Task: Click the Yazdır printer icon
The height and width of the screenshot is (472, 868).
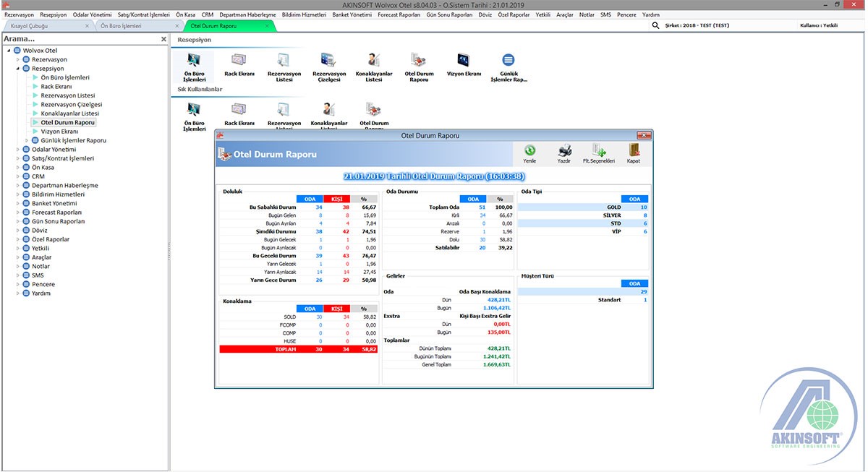Action: (x=564, y=150)
